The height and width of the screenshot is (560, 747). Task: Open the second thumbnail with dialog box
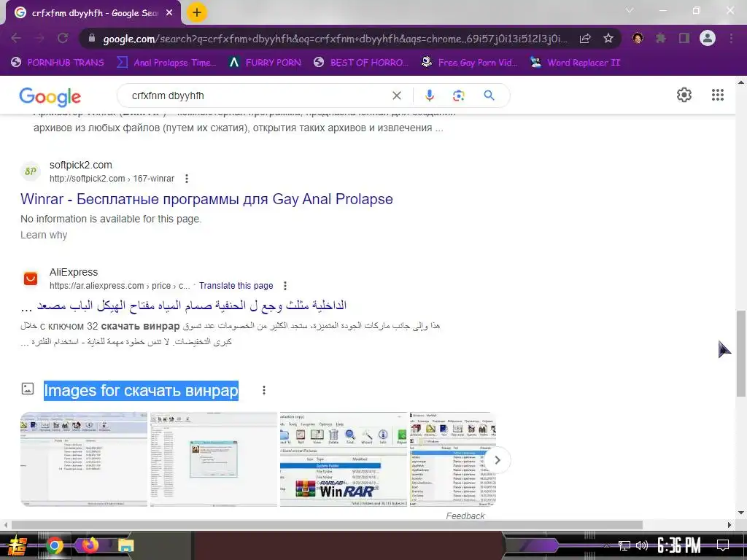point(214,459)
